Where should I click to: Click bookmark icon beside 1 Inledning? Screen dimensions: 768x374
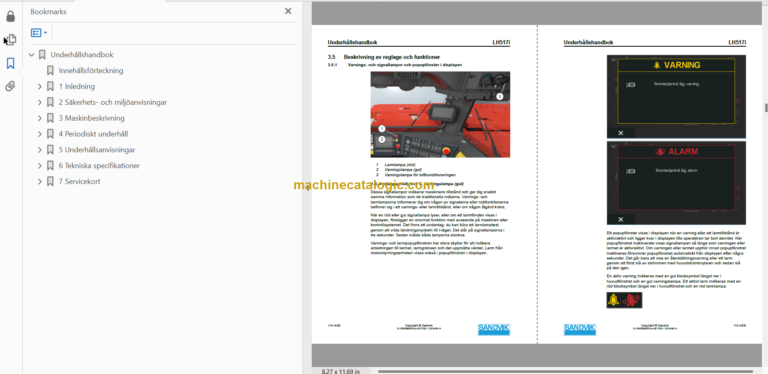[50, 87]
